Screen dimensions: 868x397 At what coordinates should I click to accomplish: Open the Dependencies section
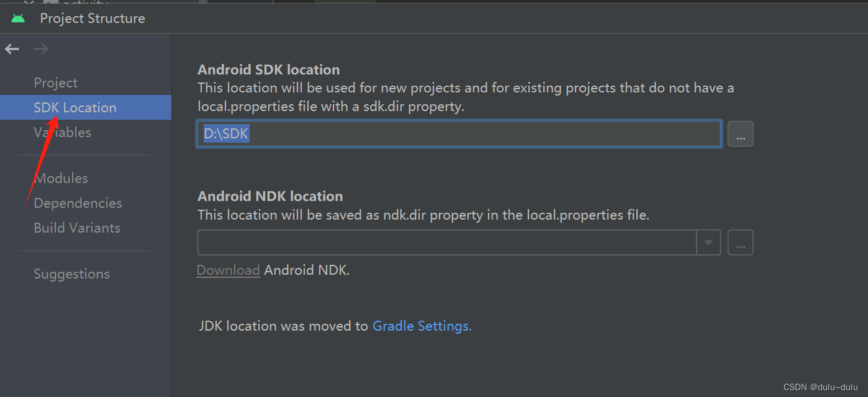(x=78, y=203)
